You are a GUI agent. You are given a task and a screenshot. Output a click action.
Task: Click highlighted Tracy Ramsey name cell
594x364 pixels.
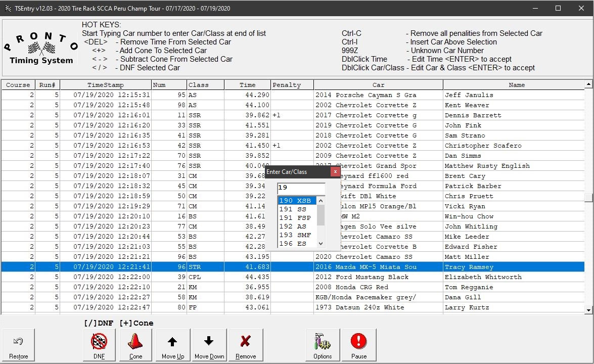[513, 266]
